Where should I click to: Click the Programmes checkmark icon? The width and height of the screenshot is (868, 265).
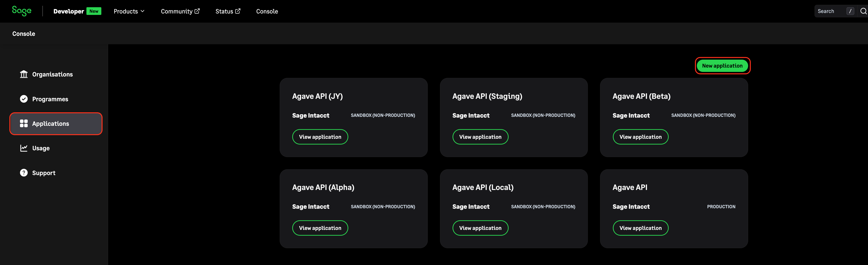click(24, 99)
